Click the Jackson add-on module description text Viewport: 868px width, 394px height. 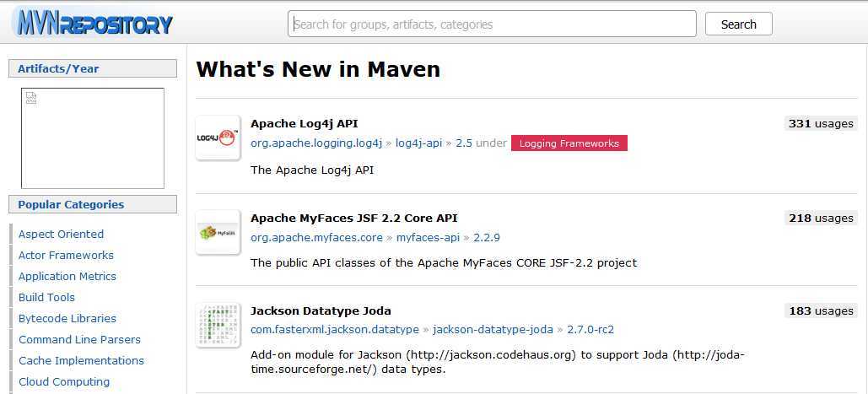pyautogui.click(x=498, y=361)
